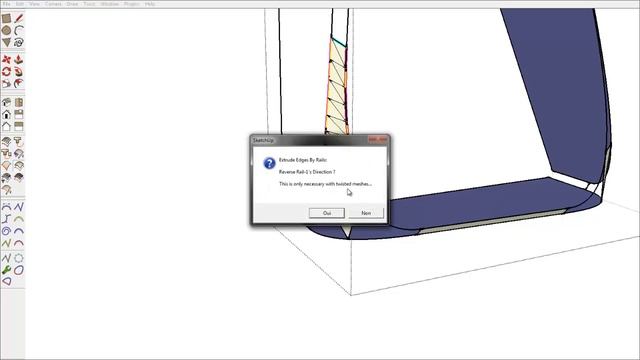Switch to Back view house outline icon
Screen dimensions: 640x360
click(6, 126)
